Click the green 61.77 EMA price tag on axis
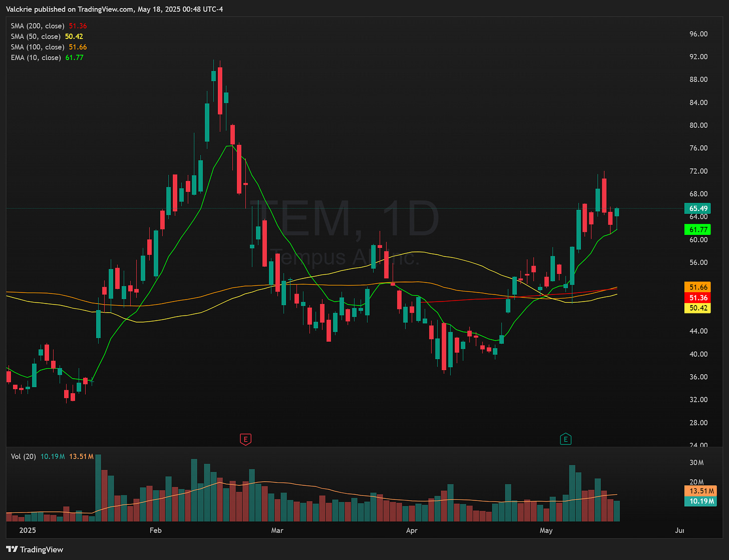The height and width of the screenshot is (560, 729). point(698,229)
